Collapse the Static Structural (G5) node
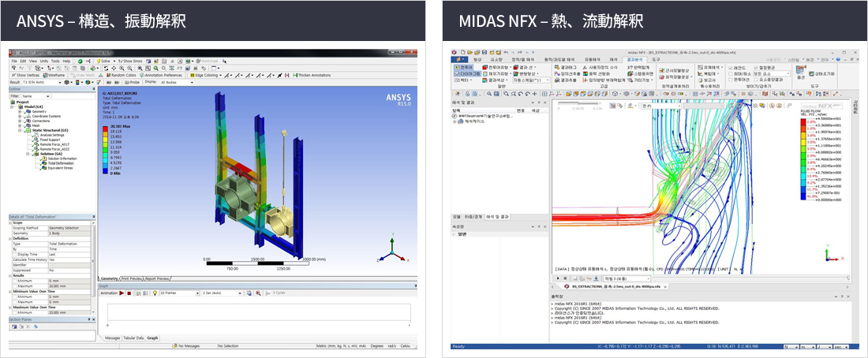This screenshot has height=358, width=868. coord(20,131)
